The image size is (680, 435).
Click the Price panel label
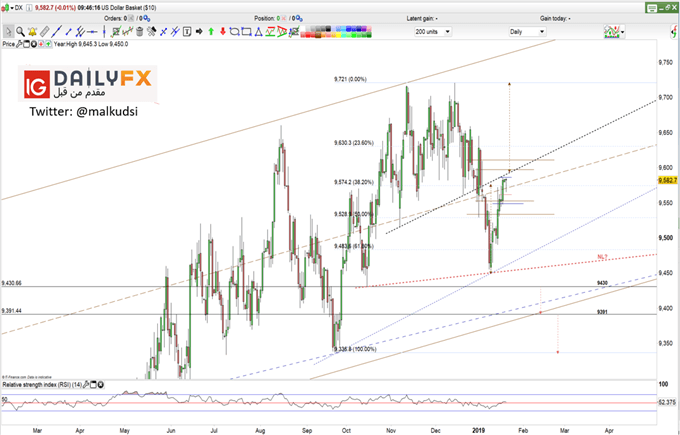pyautogui.click(x=9, y=44)
